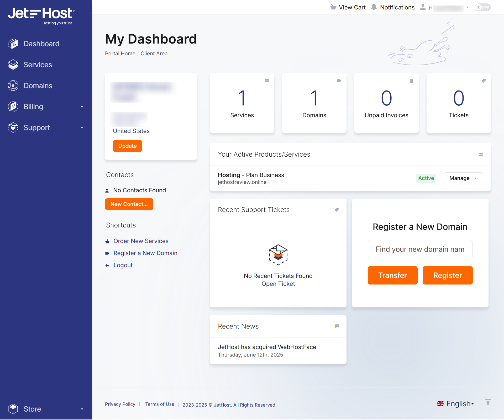
Task: Click the New Contact... button
Action: pos(129,204)
